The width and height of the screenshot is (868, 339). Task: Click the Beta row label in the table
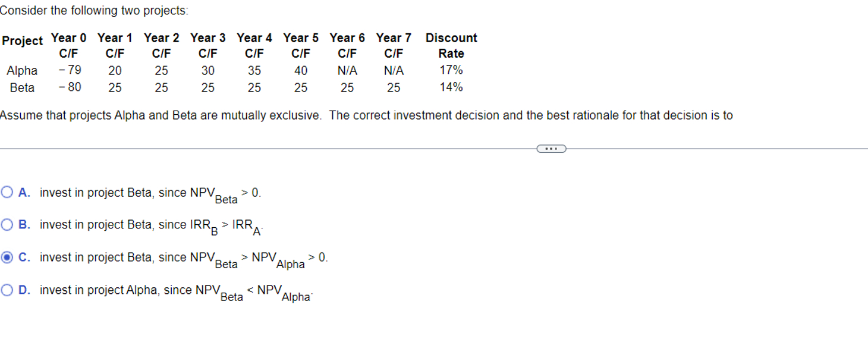pos(22,88)
